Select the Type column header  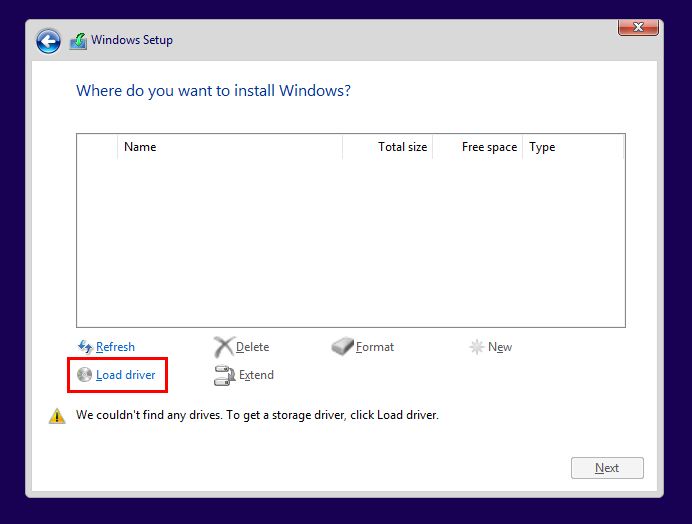pos(542,147)
